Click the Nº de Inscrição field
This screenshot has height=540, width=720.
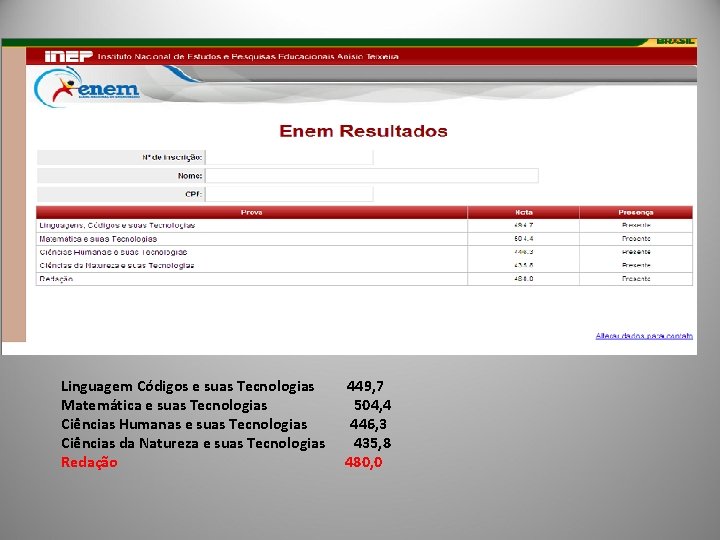289,158
